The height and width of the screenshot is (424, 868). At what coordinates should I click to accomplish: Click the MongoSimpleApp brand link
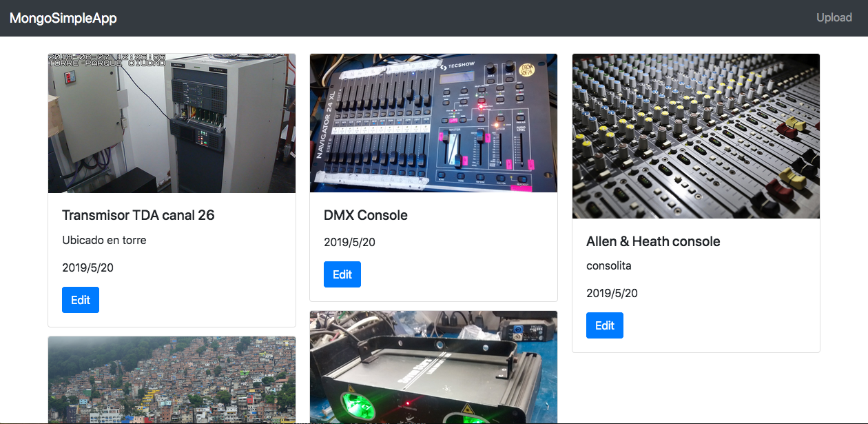[63, 18]
